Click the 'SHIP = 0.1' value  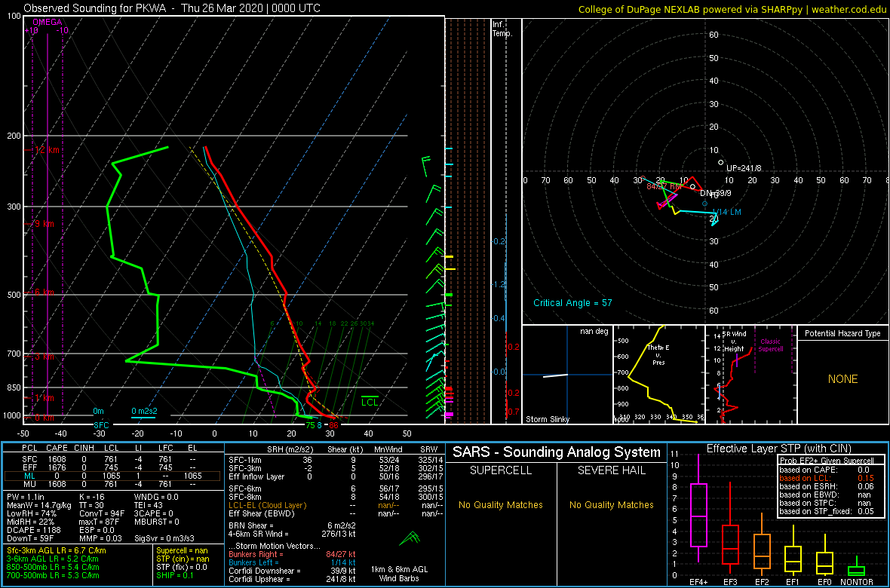(x=176, y=574)
